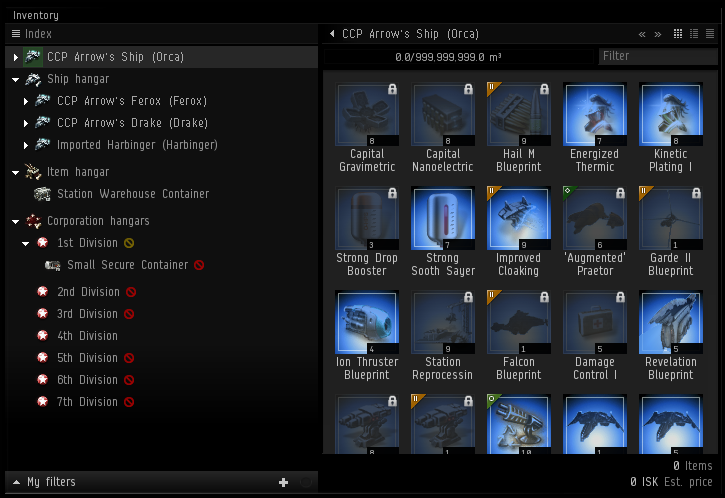Click the Inventory window title
The height and width of the screenshot is (498, 725).
click(x=36, y=15)
